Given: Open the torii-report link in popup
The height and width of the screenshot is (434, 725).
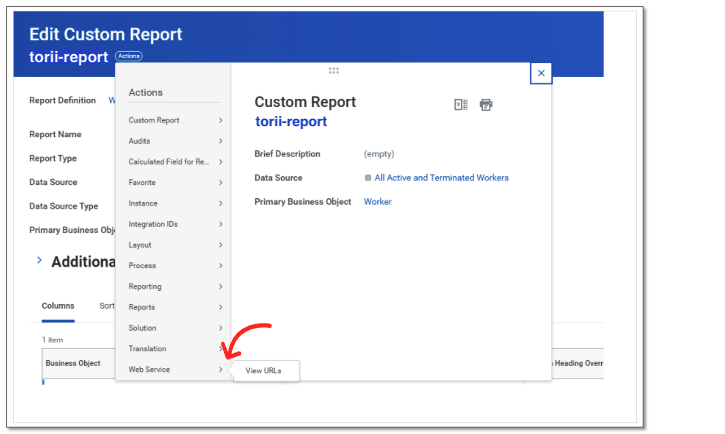Looking at the screenshot, I should click(291, 122).
